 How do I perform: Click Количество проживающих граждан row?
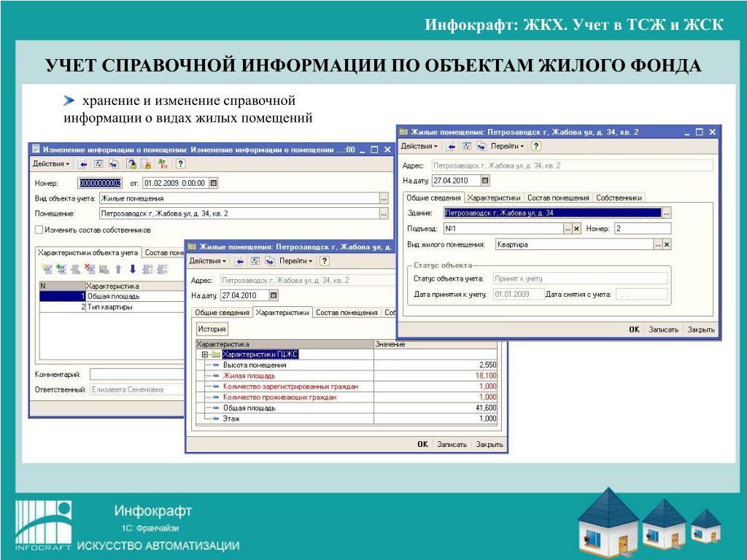pyautogui.click(x=347, y=397)
